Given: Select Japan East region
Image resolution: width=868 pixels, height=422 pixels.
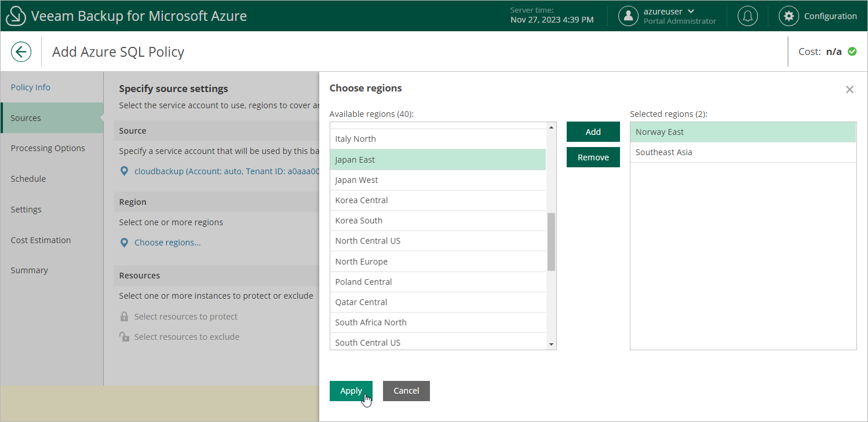Looking at the screenshot, I should point(438,160).
